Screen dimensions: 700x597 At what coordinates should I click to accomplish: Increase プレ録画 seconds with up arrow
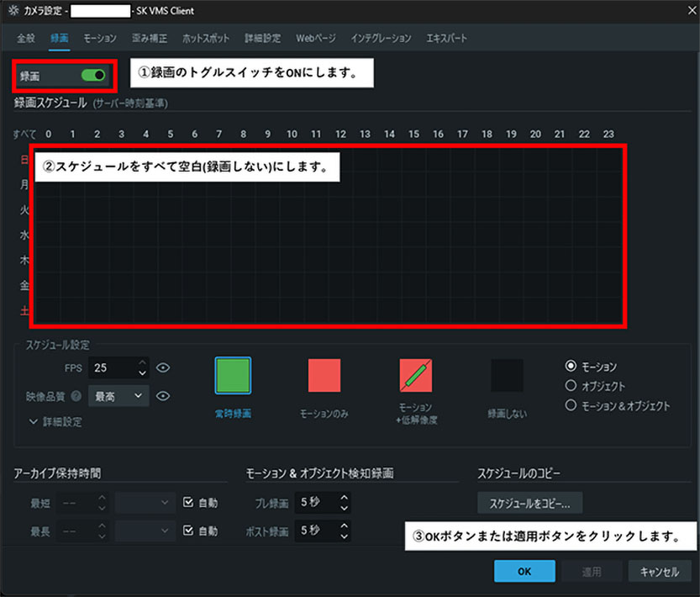[344, 497]
